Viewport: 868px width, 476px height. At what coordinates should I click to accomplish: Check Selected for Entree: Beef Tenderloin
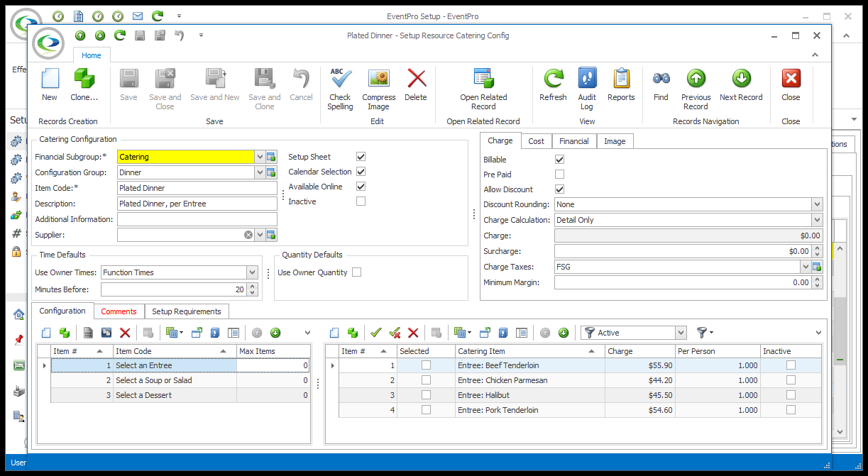click(426, 365)
